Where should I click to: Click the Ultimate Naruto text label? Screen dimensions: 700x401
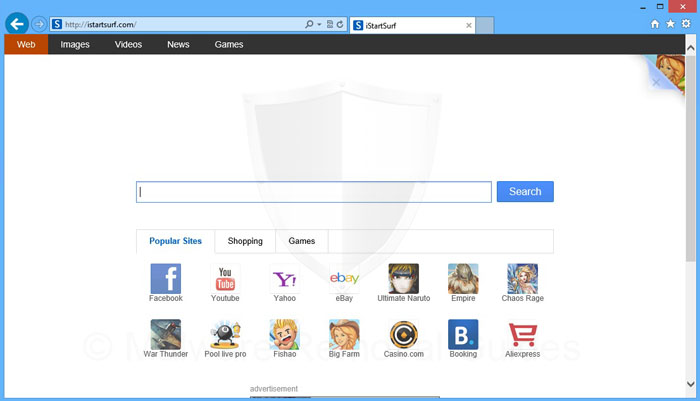tap(404, 298)
